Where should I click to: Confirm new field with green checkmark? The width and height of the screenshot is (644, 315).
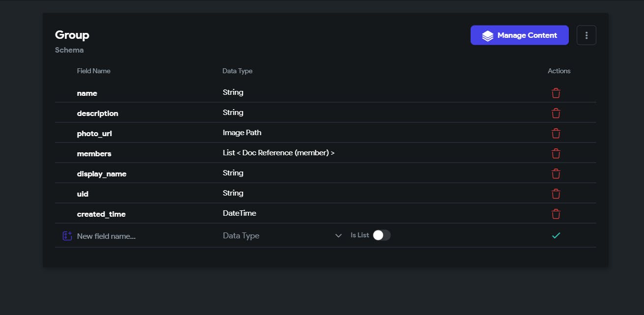click(x=556, y=235)
